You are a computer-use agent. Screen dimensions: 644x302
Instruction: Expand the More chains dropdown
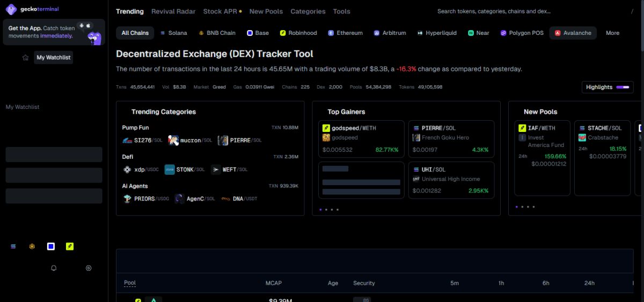pyautogui.click(x=612, y=33)
